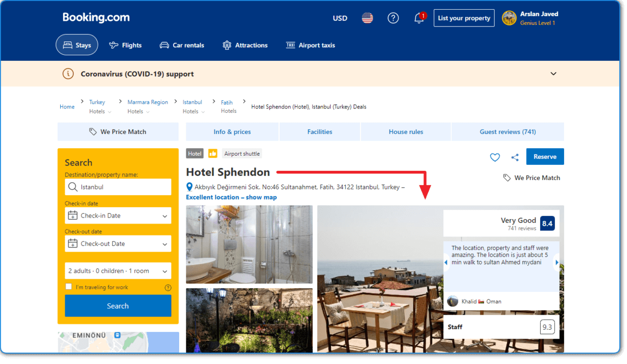This screenshot has width=627, height=364.
Task: Click the blue Search button
Action: [118, 306]
